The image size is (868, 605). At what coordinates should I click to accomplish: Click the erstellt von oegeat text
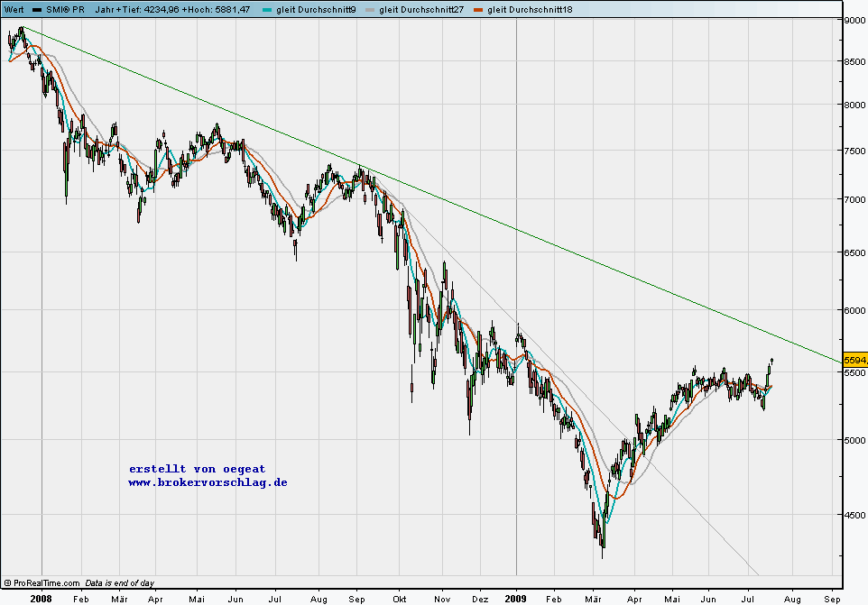tap(197, 469)
